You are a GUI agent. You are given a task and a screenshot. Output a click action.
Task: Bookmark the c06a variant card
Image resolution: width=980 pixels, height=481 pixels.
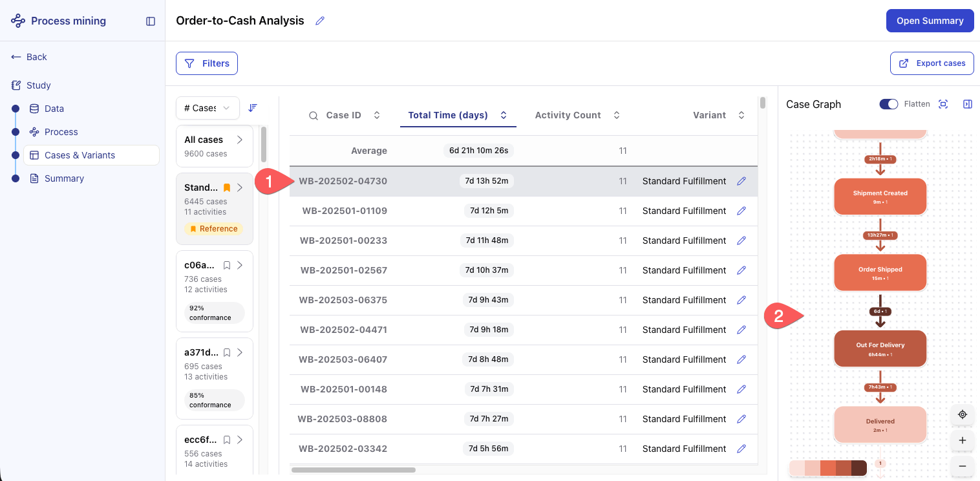pos(227,265)
